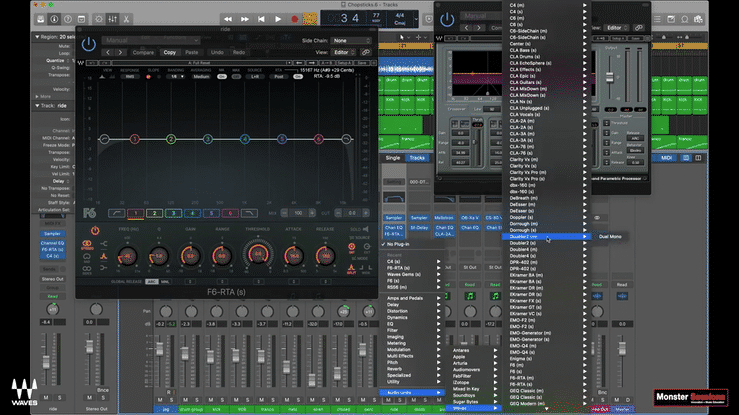This screenshot has width=739, height=415.
Task: Switch mixer view to Tracks
Action: [x=417, y=158]
